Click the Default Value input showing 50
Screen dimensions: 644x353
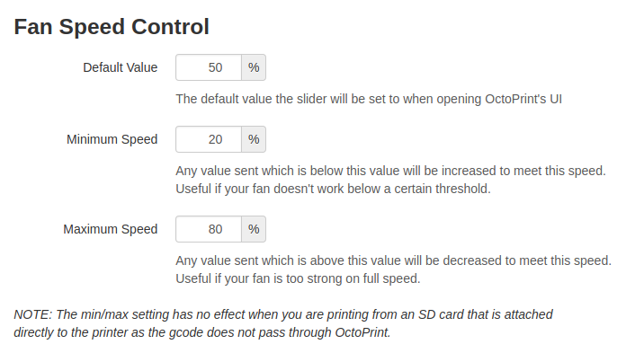coord(209,67)
